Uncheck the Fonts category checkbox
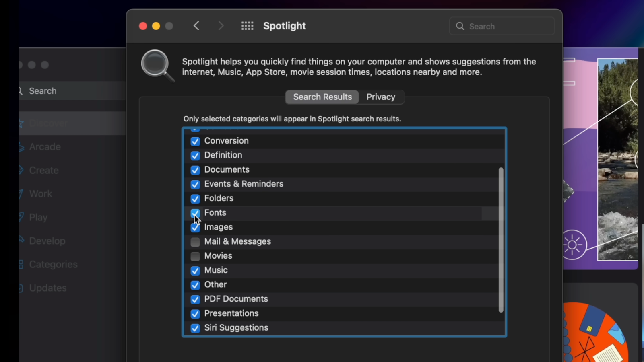The width and height of the screenshot is (644, 362). (195, 213)
